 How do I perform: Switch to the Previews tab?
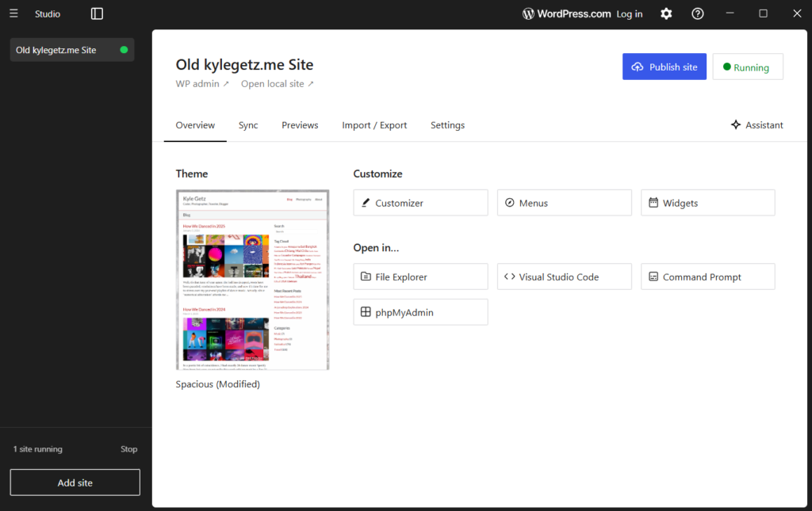[300, 125]
